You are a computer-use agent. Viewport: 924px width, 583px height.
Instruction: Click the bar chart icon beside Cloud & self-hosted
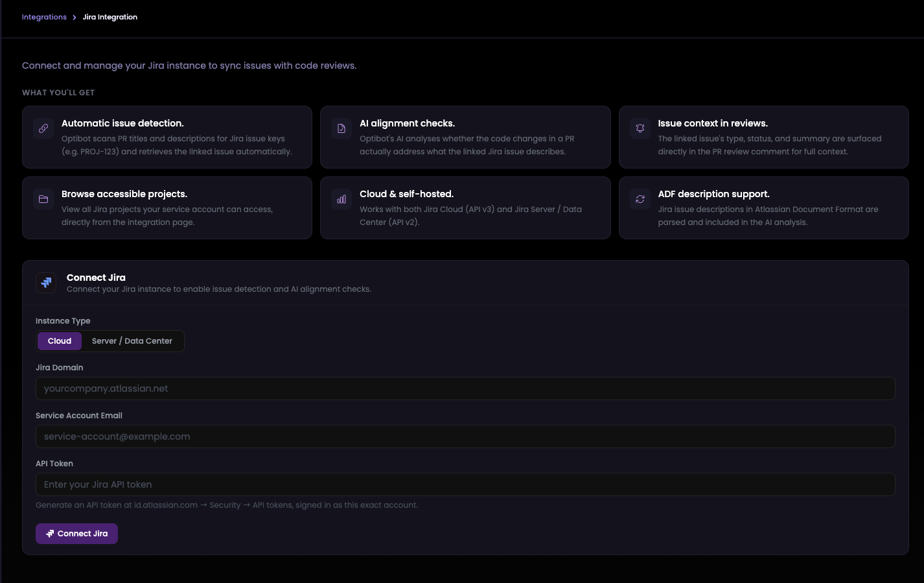341,199
